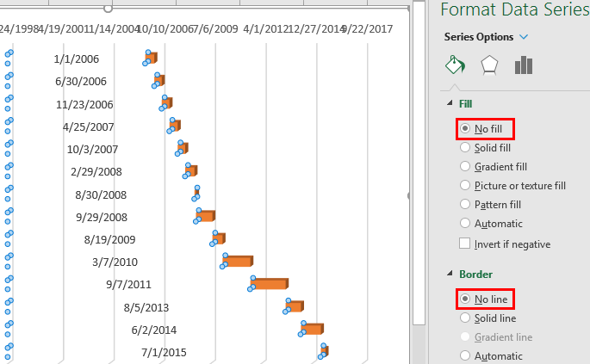Click the Series Options heading text
590x364 pixels.
(x=479, y=37)
